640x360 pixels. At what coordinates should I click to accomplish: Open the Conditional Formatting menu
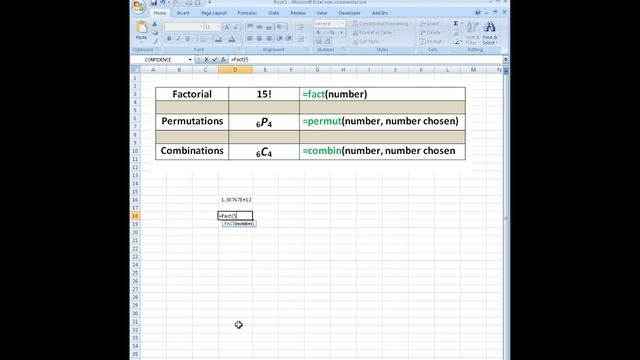pyautogui.click(x=381, y=24)
